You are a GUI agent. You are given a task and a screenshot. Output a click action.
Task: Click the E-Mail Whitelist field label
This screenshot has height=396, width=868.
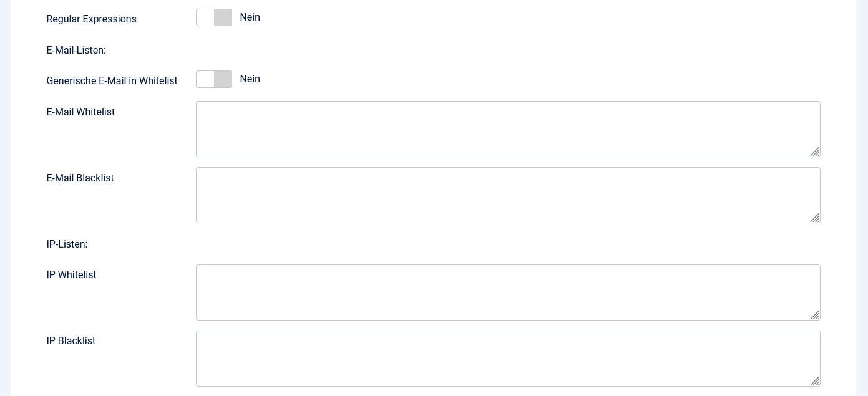[x=80, y=112]
